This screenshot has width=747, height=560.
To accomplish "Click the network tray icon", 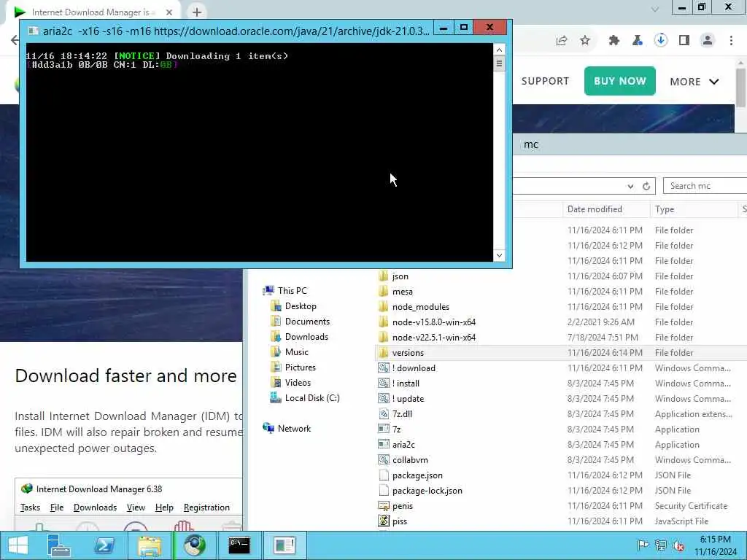I will click(x=661, y=545).
